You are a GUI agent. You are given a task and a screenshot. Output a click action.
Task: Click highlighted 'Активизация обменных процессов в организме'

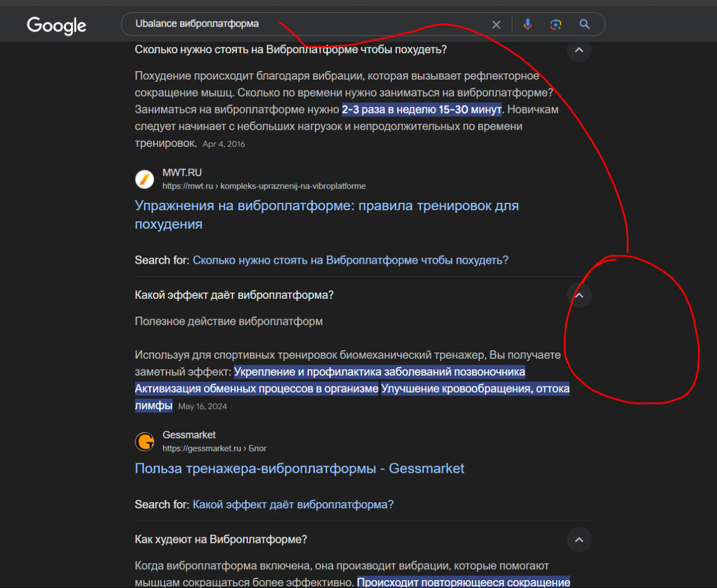256,389
